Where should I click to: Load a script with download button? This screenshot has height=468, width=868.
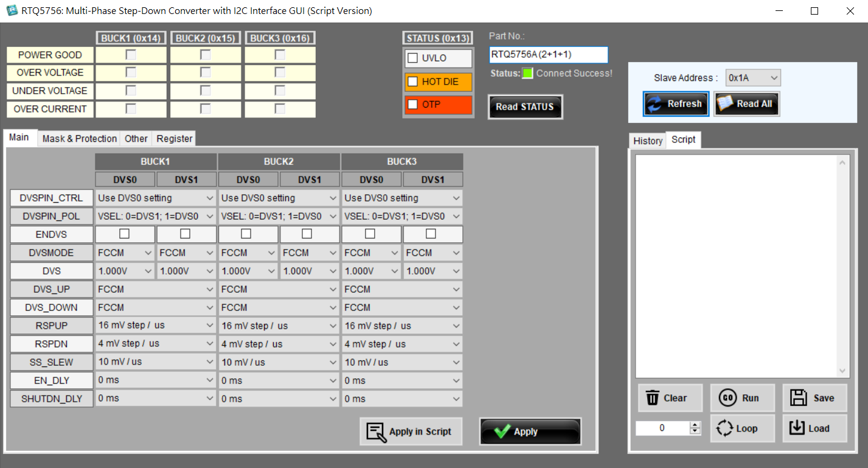[x=814, y=428]
